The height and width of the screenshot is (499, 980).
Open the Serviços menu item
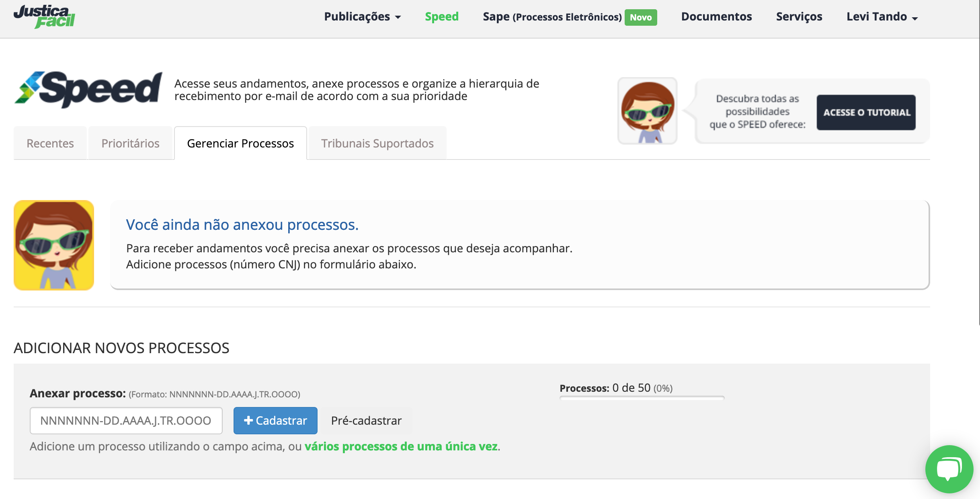point(799,17)
